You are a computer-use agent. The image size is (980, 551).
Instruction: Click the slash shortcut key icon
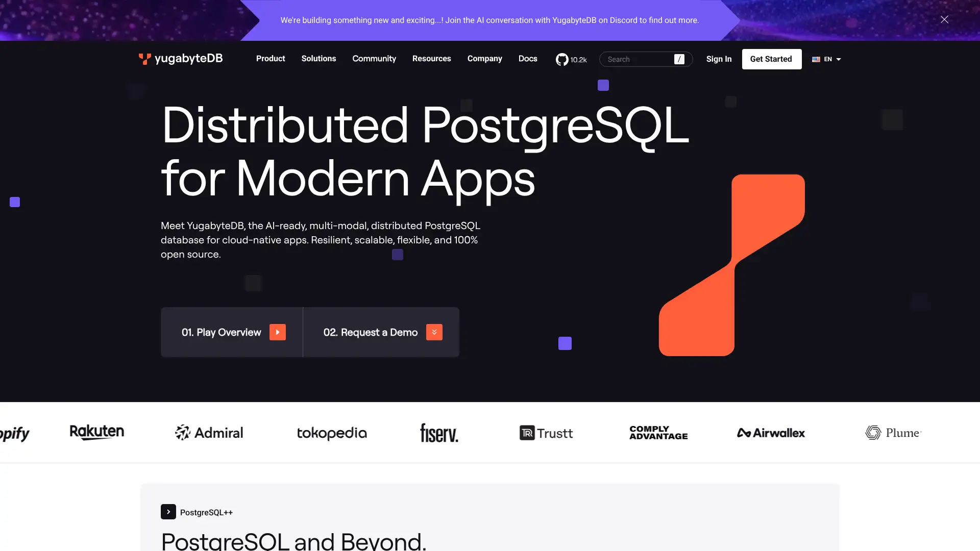click(679, 59)
